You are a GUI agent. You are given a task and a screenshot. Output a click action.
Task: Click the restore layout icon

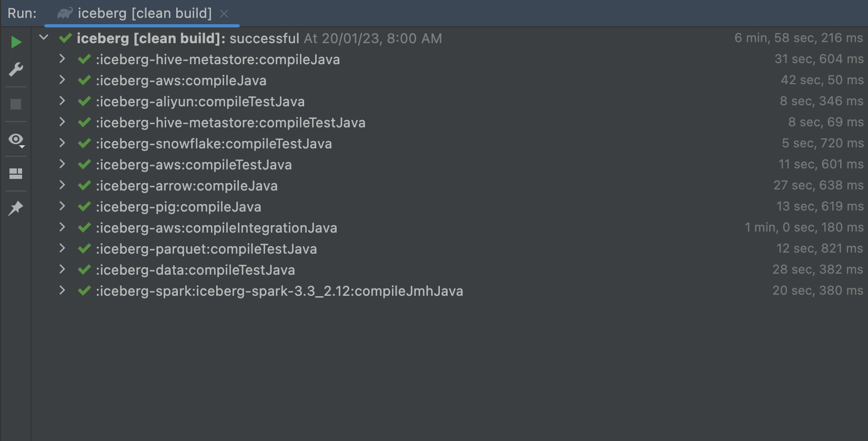point(16,174)
